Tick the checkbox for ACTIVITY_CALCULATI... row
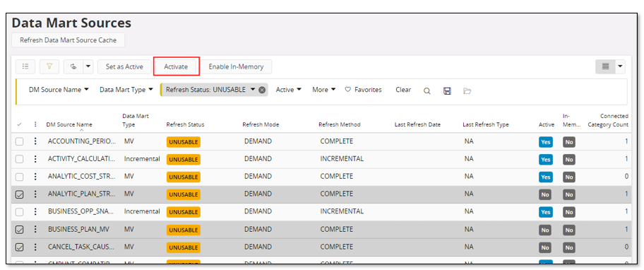Image resolution: width=644 pixels, height=270 pixels. pyautogui.click(x=19, y=159)
